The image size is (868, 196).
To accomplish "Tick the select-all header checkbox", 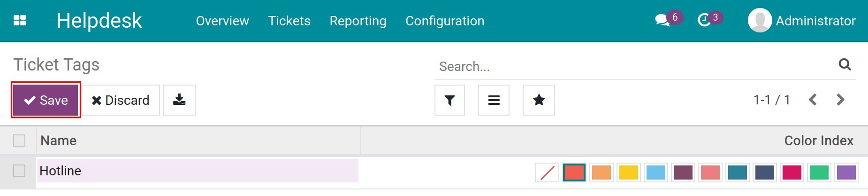I will coord(19,141).
